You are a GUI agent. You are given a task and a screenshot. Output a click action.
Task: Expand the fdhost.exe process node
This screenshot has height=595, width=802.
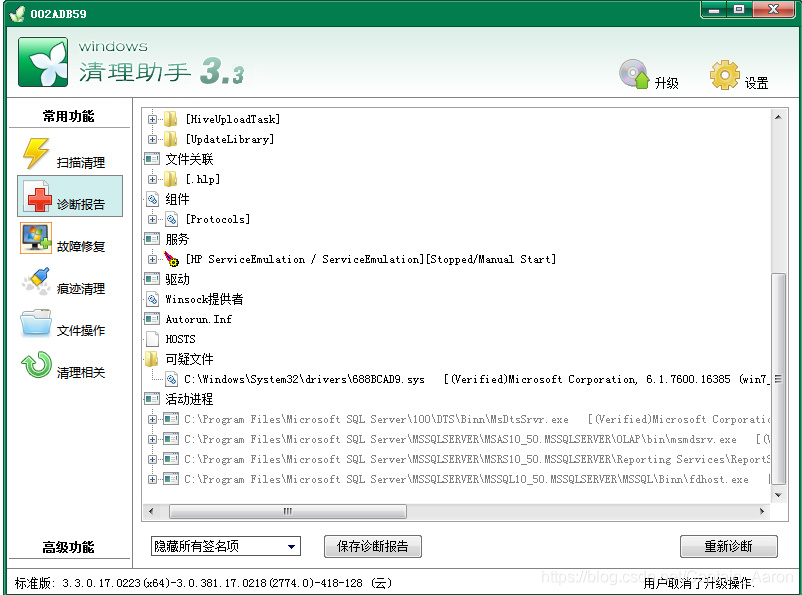152,479
